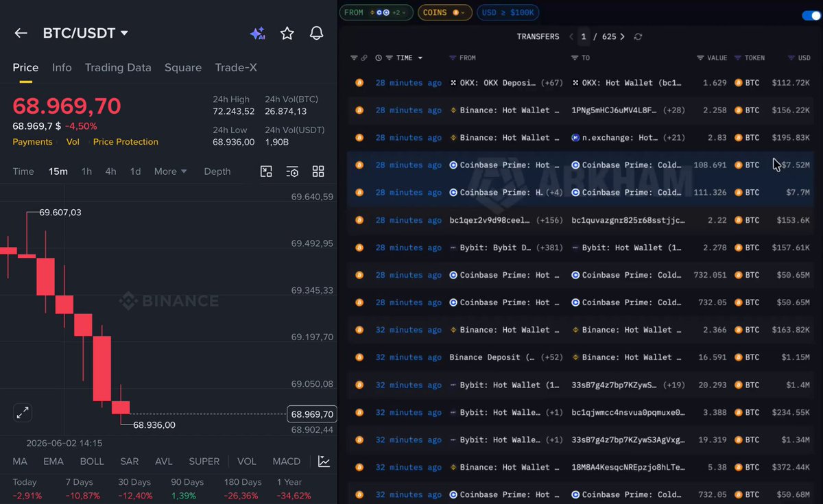Open price alerts bell icon
Image resolution: width=823 pixels, height=504 pixels.
[316, 33]
